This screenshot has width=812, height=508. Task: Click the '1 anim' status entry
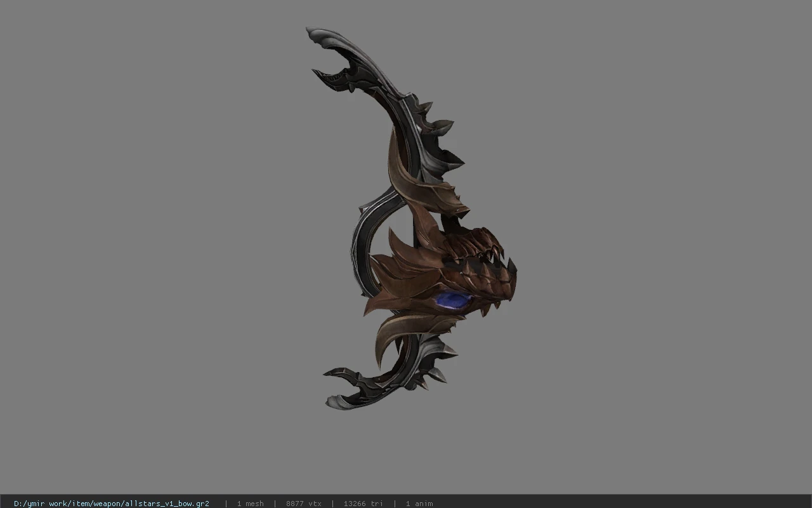click(x=419, y=504)
